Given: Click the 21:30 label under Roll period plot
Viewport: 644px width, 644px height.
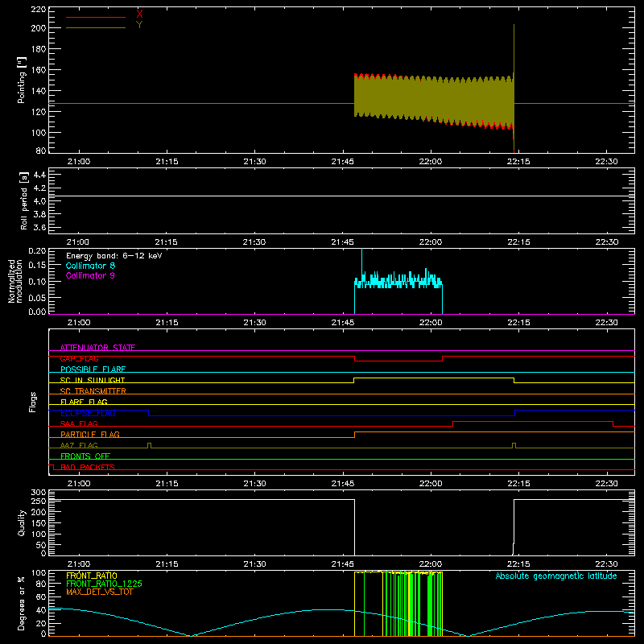Looking at the screenshot, I should (x=254, y=242).
